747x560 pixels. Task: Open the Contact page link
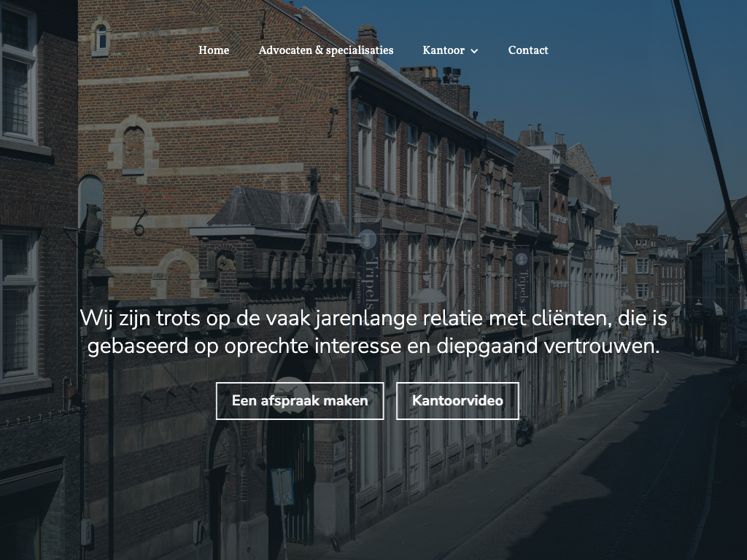(528, 50)
